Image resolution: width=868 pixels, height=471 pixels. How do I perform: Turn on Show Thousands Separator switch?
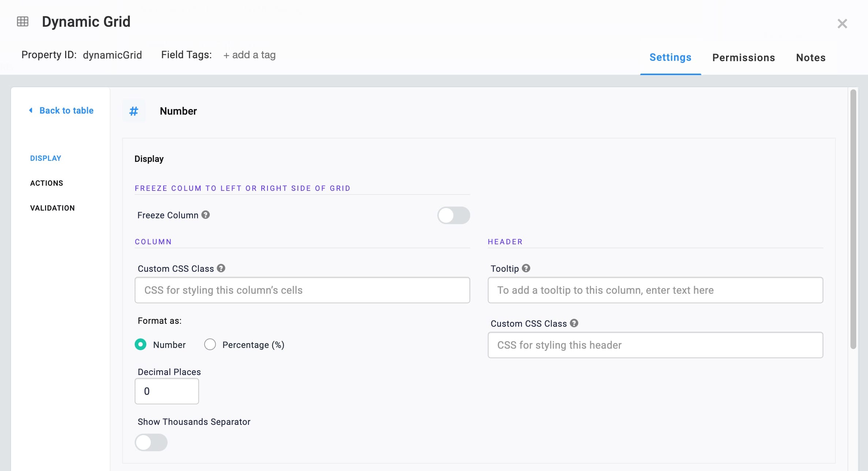(x=151, y=442)
